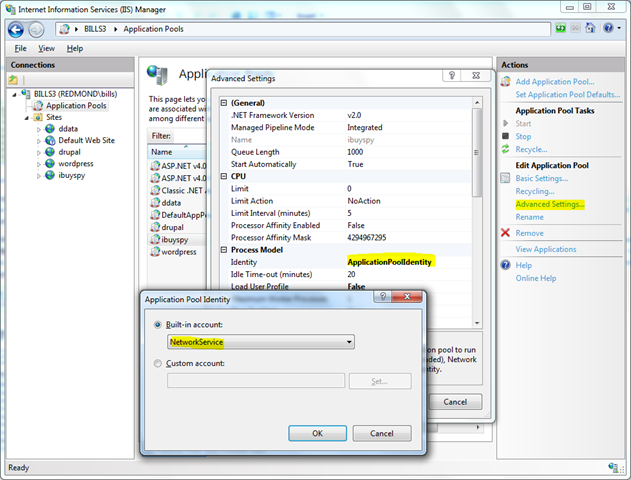The height and width of the screenshot is (480, 631).
Task: Click the Managed Pipeline Mode value Integrated
Action: [x=365, y=128]
